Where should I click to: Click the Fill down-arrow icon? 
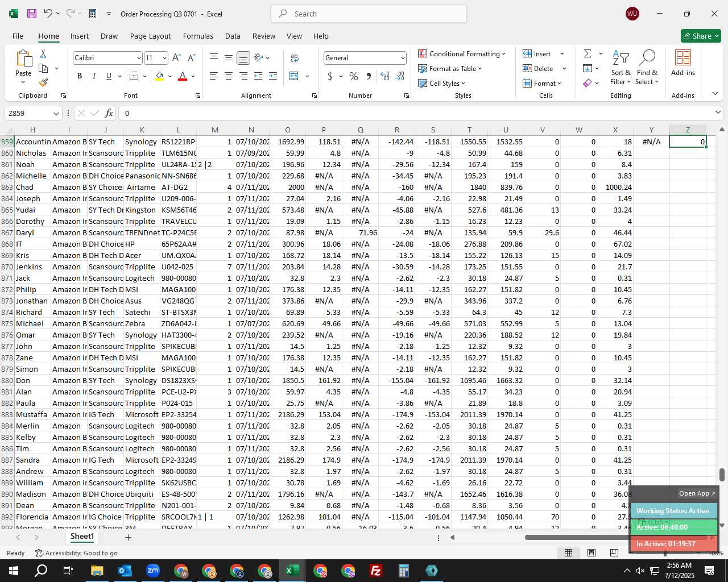(x=588, y=68)
